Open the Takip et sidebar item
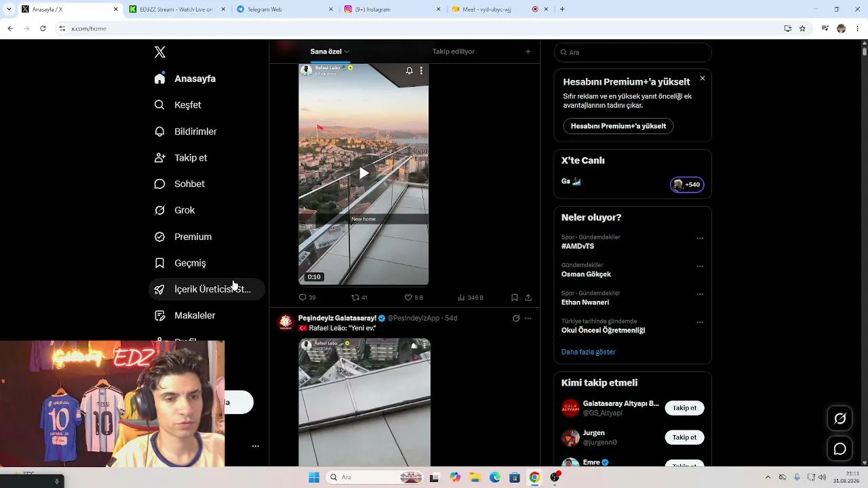This screenshot has height=488, width=868. 181,158
